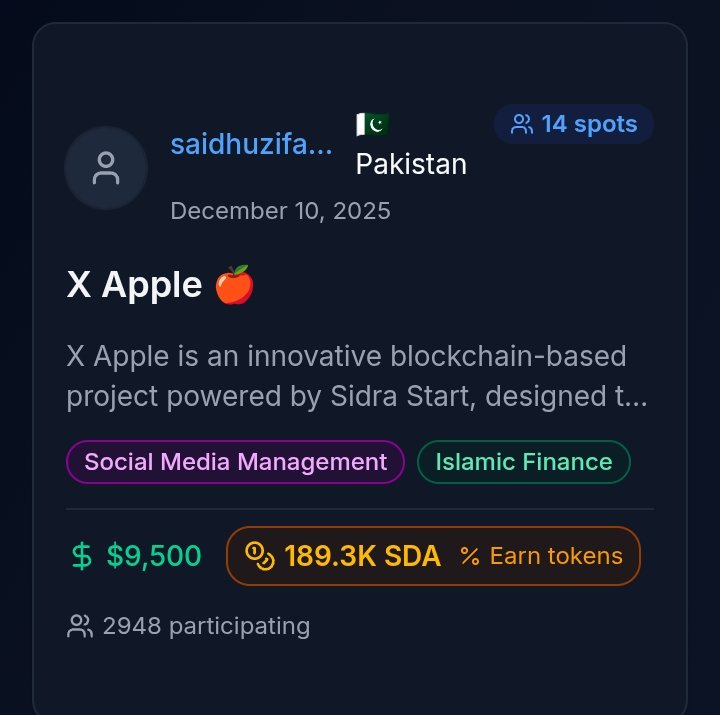
Task: Click the Pakistan flag icon
Action: point(372,125)
